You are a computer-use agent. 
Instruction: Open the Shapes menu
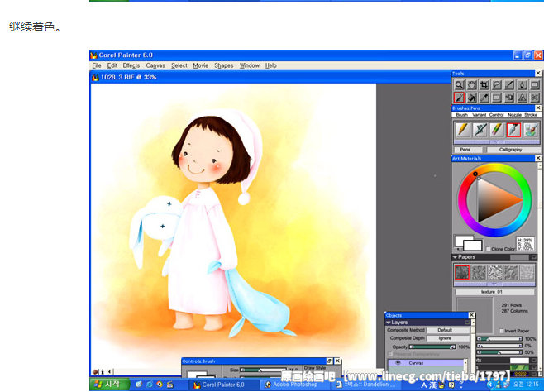click(x=224, y=65)
